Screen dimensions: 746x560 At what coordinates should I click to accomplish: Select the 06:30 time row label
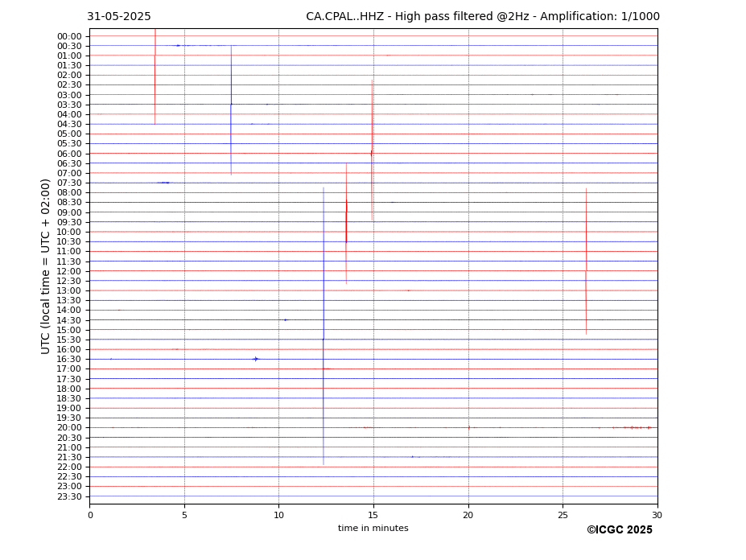(x=69, y=163)
